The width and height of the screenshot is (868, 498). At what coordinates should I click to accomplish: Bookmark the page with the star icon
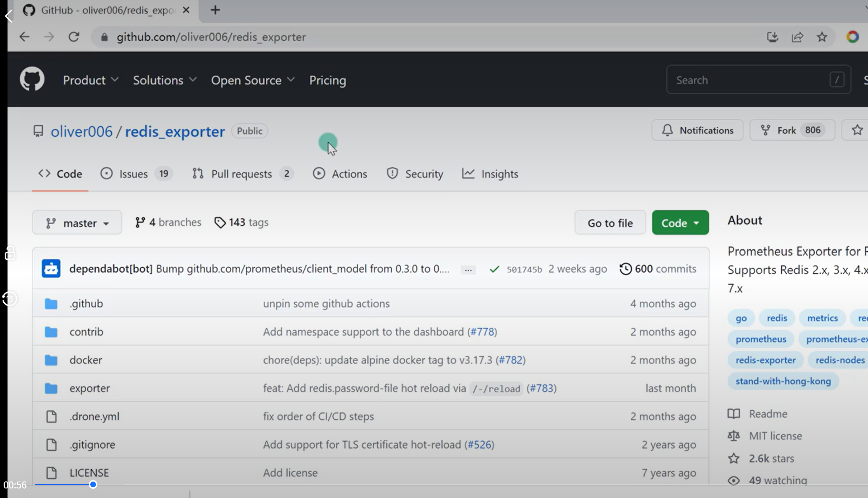click(x=822, y=37)
